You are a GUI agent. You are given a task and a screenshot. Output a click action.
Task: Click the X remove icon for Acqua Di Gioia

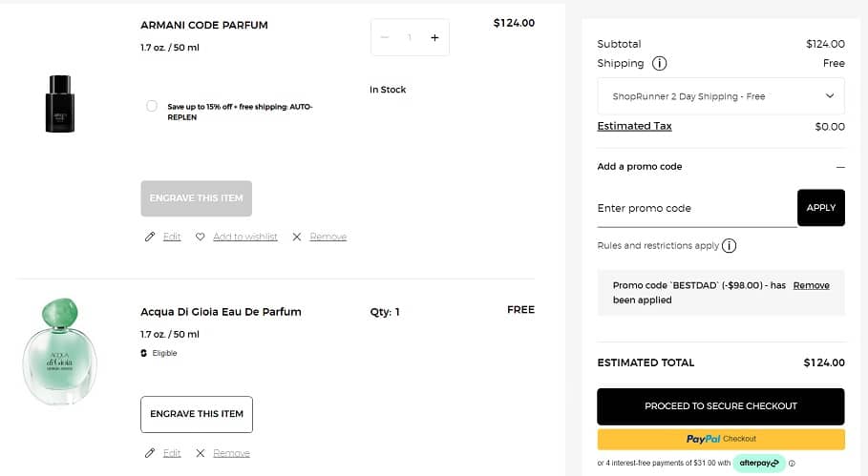coord(201,453)
